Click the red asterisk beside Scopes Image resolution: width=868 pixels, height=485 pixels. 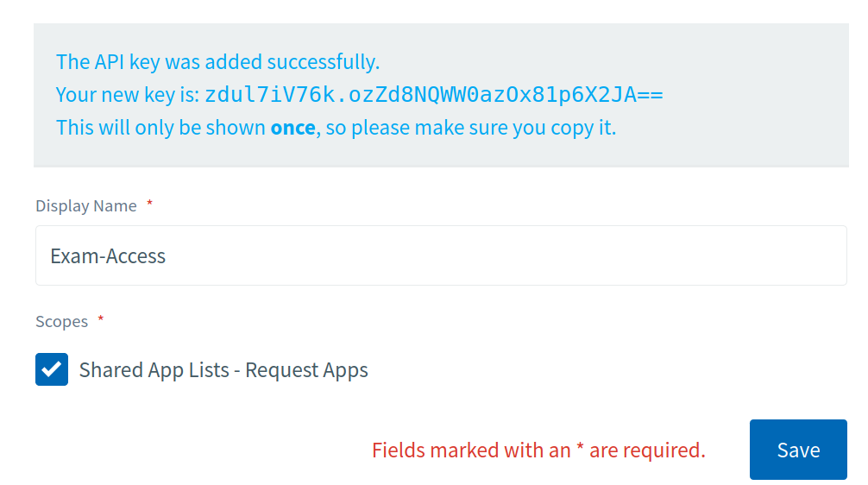pos(100,319)
